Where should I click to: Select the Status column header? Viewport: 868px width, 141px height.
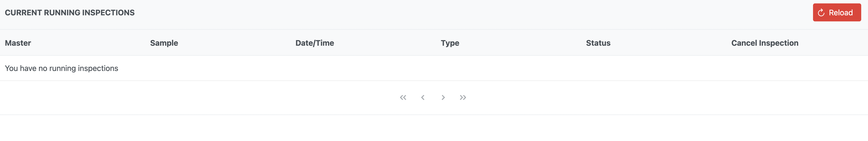(598, 43)
